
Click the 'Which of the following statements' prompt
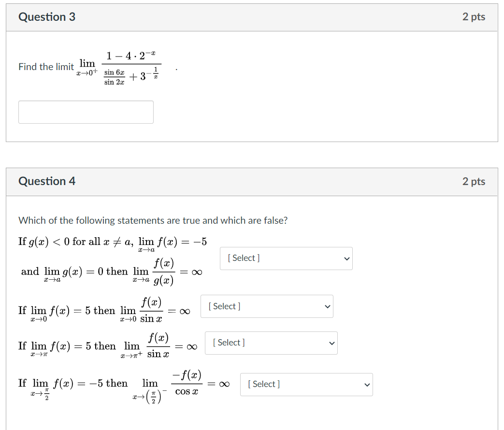tap(153, 220)
